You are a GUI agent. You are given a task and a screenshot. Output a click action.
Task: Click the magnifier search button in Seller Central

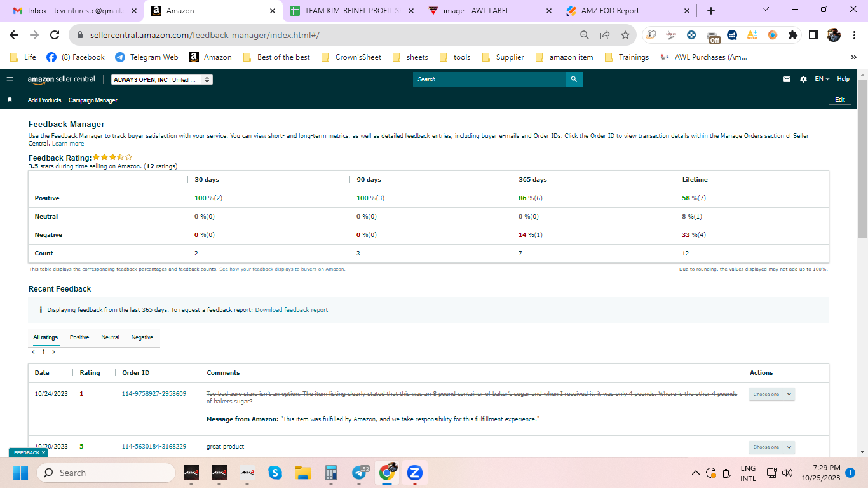(574, 79)
